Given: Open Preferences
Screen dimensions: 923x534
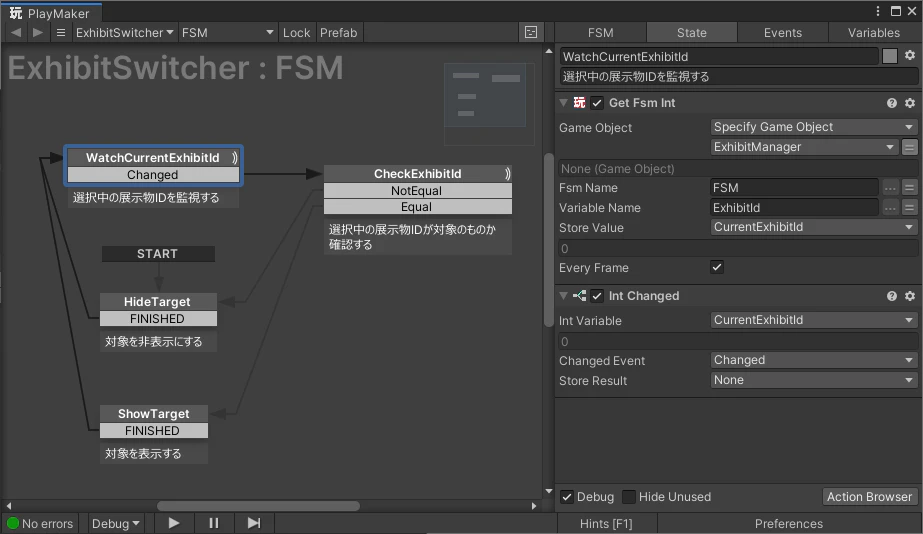Looking at the screenshot, I should pos(789,523).
